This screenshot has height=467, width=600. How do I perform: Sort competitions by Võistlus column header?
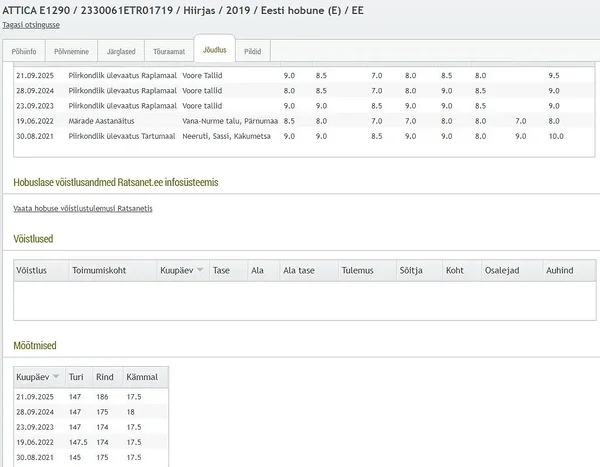pyautogui.click(x=34, y=270)
